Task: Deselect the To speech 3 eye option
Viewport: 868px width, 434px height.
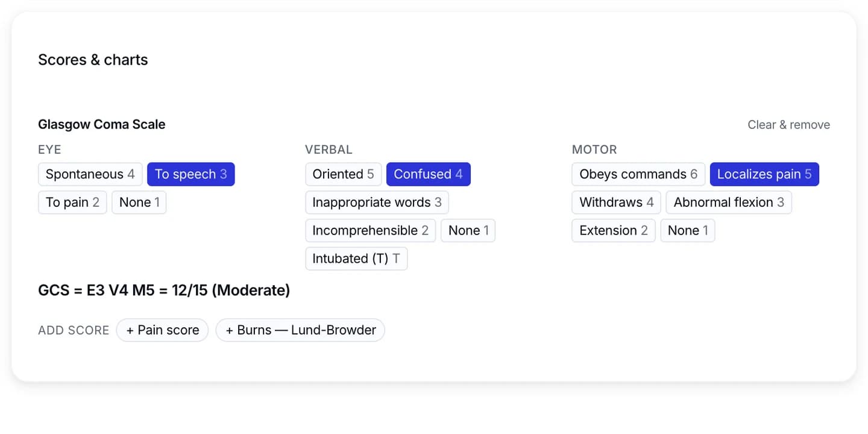Action: point(191,174)
